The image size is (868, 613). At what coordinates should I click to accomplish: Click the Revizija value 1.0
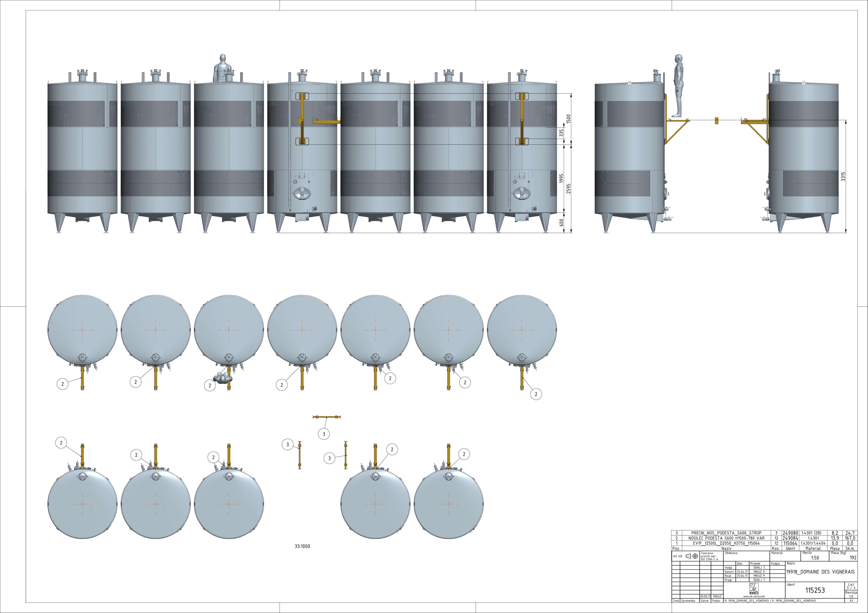pos(851,597)
